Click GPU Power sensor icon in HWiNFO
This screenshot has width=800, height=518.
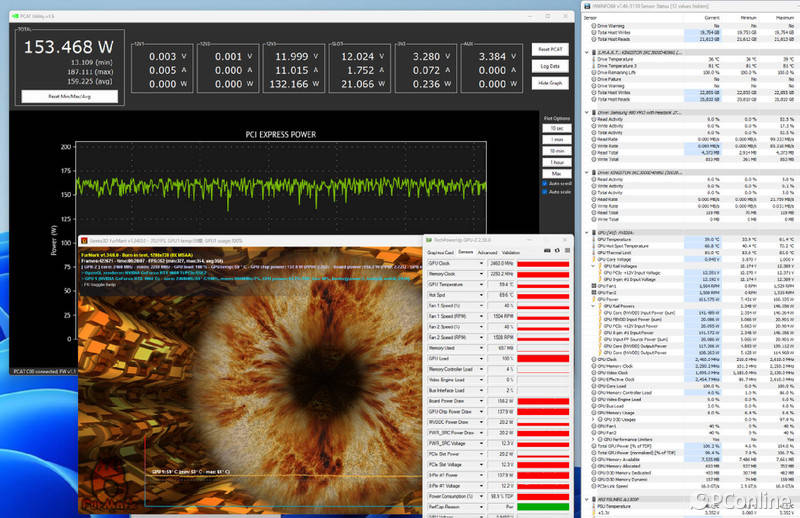tap(594, 299)
